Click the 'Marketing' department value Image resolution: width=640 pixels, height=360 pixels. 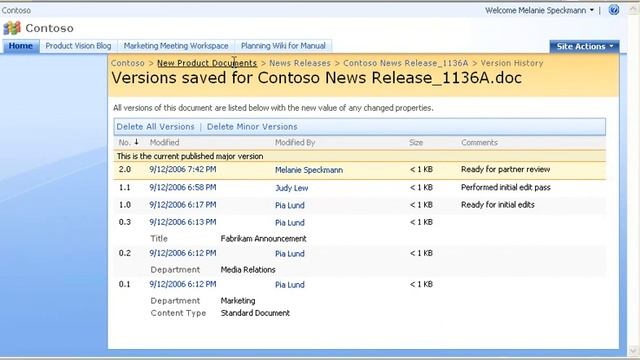(238, 301)
